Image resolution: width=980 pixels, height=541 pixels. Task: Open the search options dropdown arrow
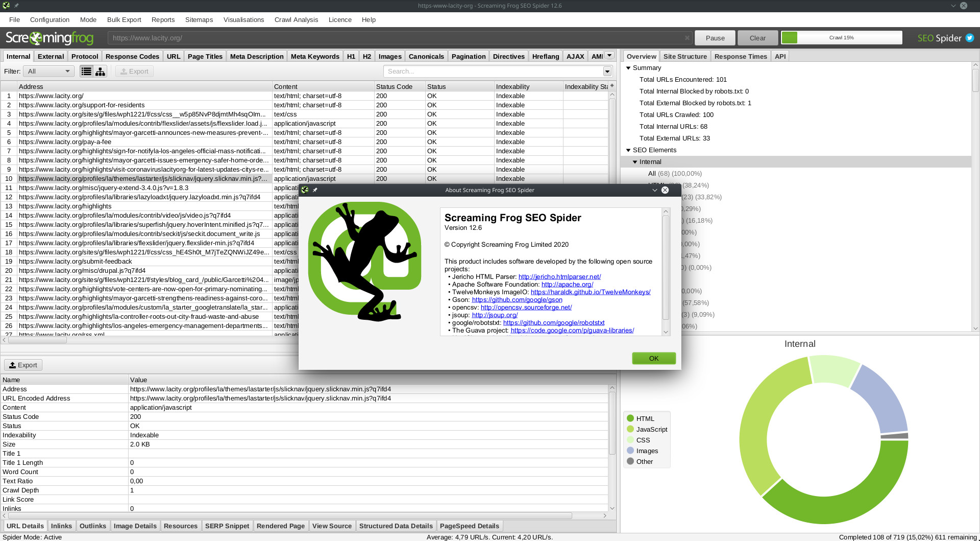(607, 72)
